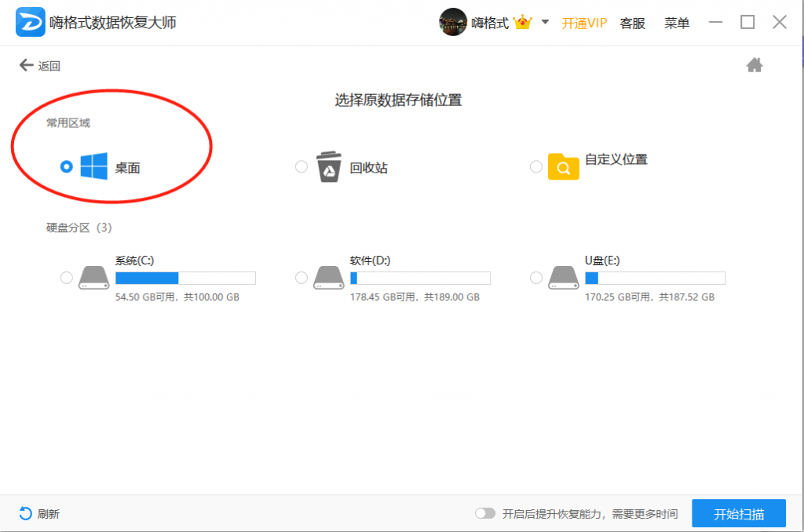Open the 开通VIP link
This screenshot has width=804, height=532.
[x=584, y=23]
